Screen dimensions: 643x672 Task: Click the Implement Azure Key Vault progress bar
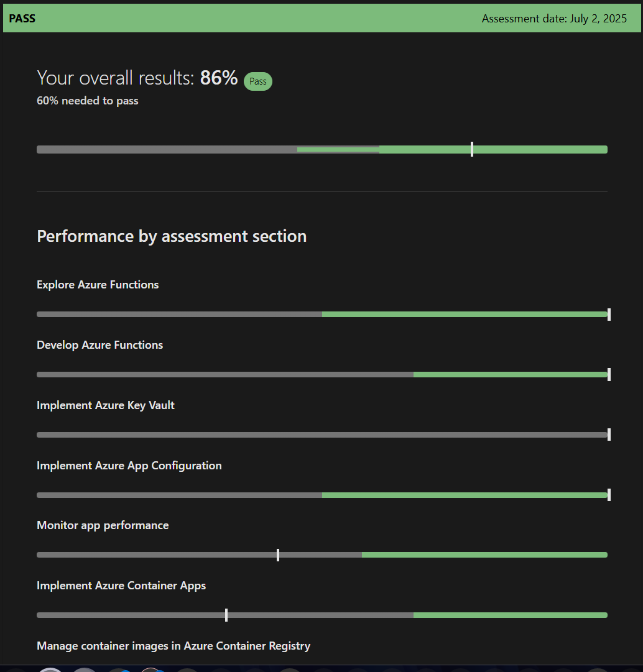pos(322,435)
